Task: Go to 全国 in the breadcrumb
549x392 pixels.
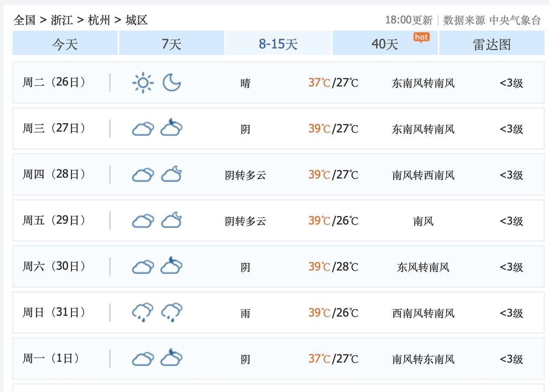Action: pyautogui.click(x=24, y=20)
